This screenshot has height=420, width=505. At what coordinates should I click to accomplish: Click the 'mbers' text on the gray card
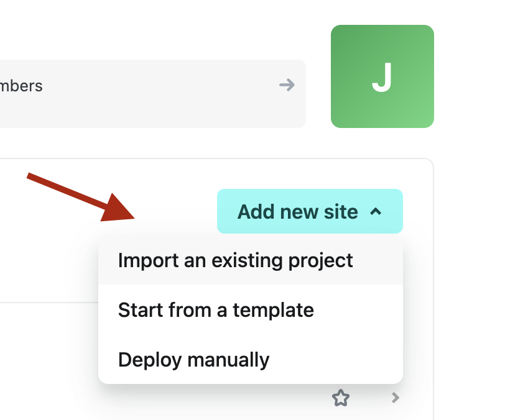[21, 86]
